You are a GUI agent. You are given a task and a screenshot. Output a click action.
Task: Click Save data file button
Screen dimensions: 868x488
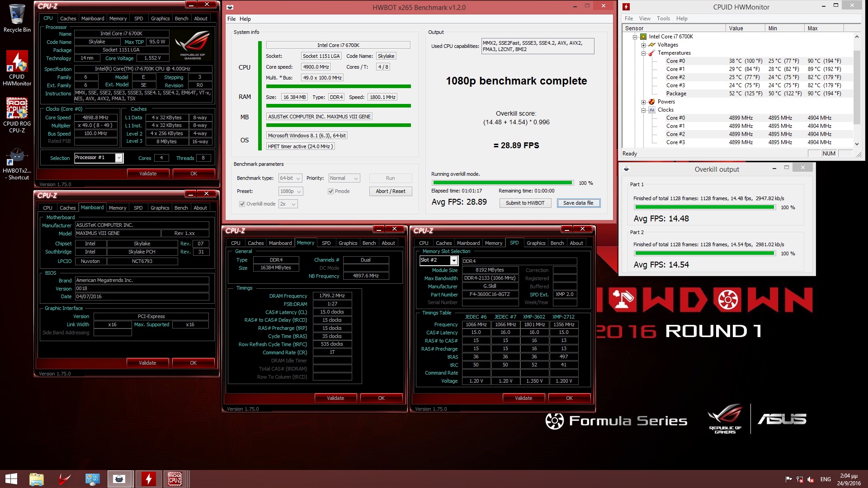[x=578, y=203]
